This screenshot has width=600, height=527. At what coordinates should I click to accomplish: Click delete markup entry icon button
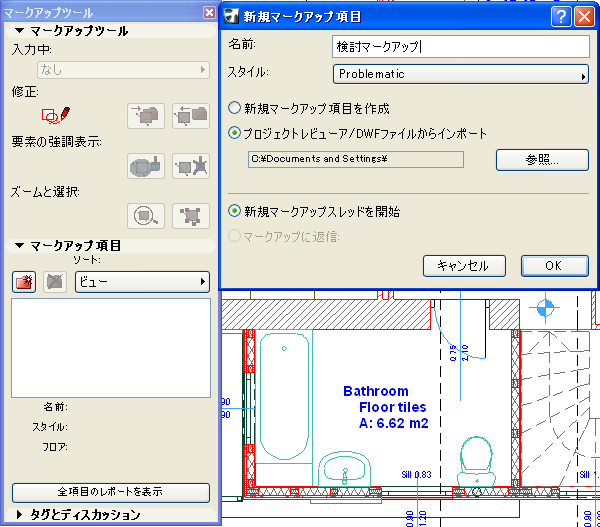click(55, 282)
